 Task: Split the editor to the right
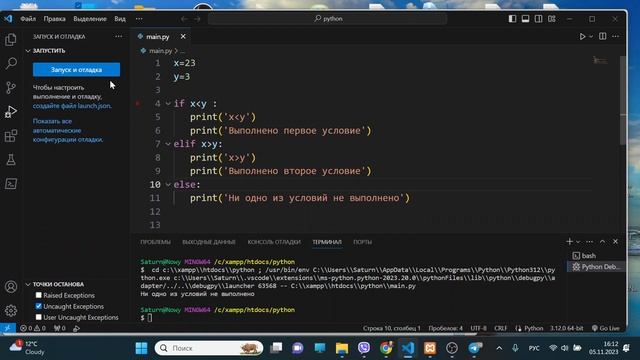[602, 36]
